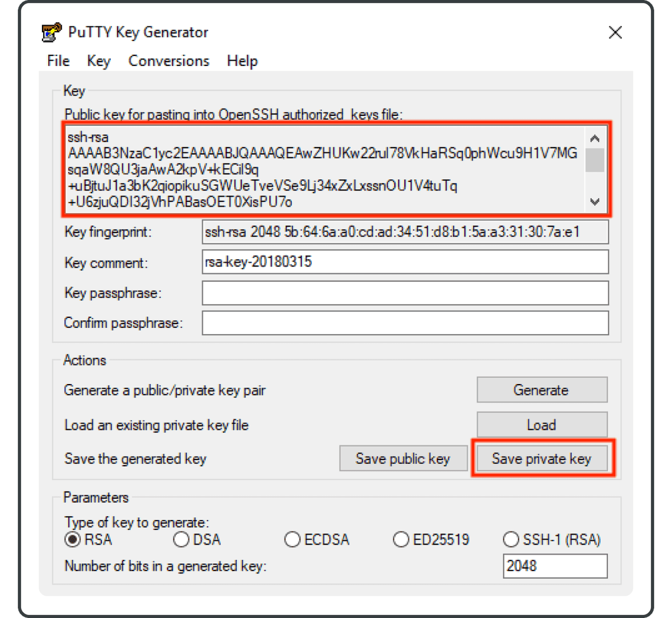This screenshot has width=672, height=618.
Task: Click the public key scroll down arrow
Action: (x=595, y=202)
